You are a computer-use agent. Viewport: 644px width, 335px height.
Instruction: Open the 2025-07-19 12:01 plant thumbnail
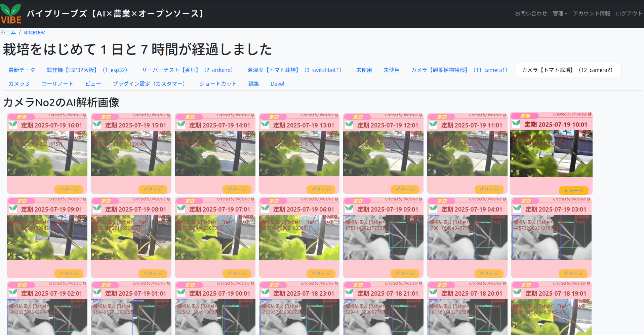coord(383,154)
